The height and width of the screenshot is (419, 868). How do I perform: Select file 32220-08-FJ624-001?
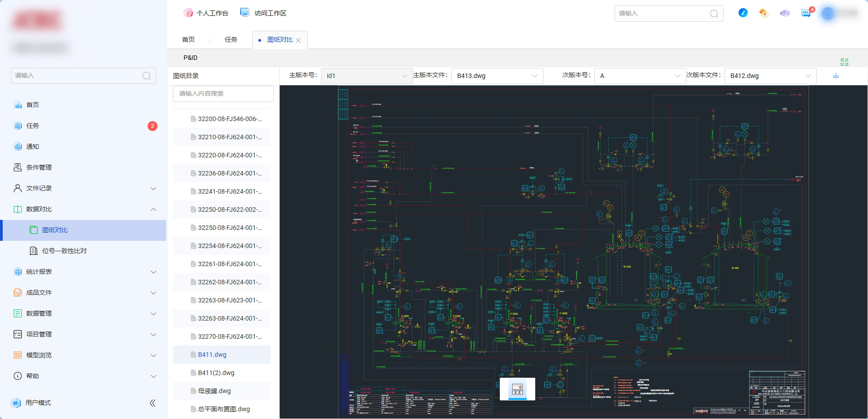(x=222, y=155)
